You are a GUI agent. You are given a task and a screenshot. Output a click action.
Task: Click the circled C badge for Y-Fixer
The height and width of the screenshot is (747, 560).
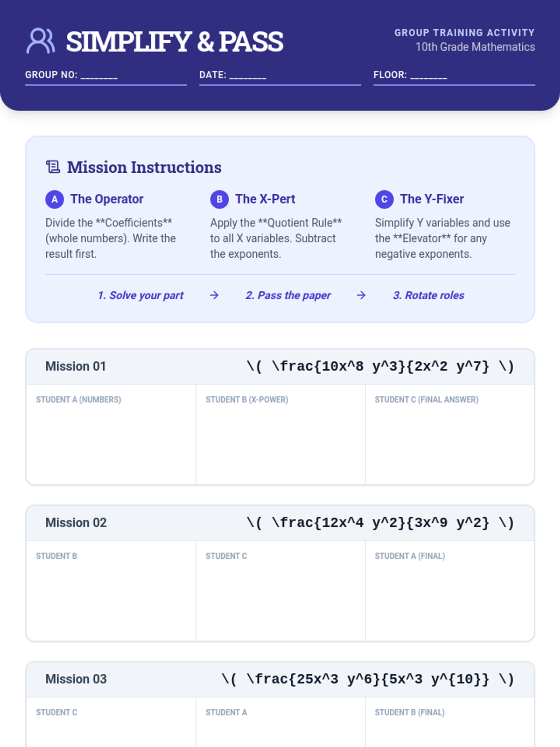384,199
